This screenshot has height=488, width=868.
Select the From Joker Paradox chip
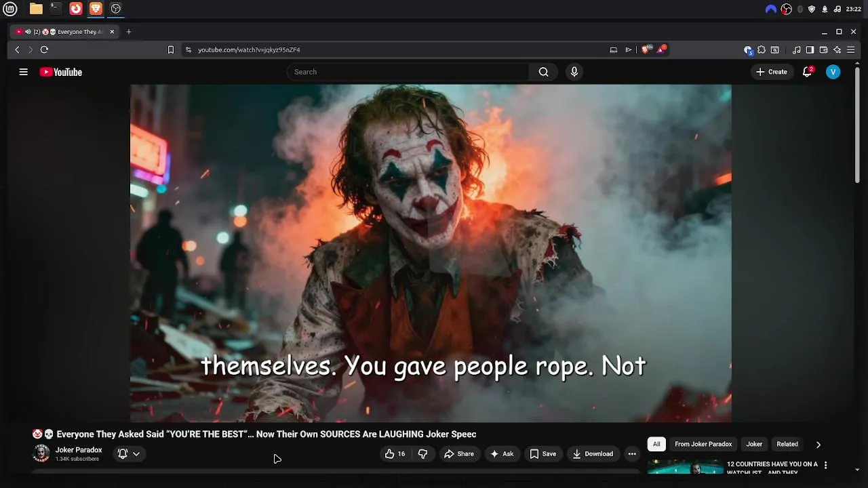coord(703,444)
